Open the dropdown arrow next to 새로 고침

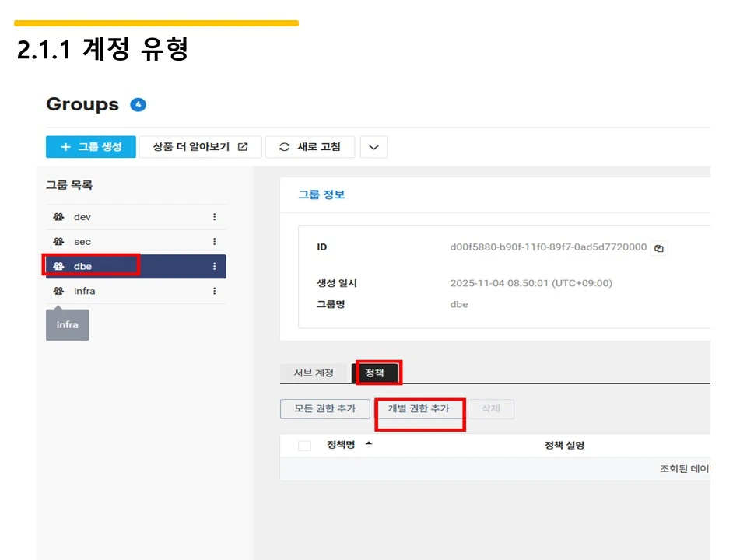373,146
